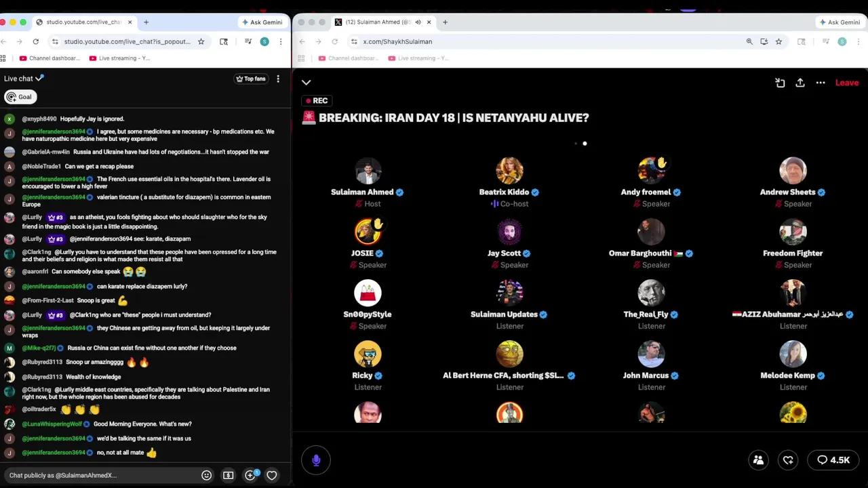Open Channel dashboard bookmark in left window
Screen dimensions: 868x488
click(x=50, y=58)
